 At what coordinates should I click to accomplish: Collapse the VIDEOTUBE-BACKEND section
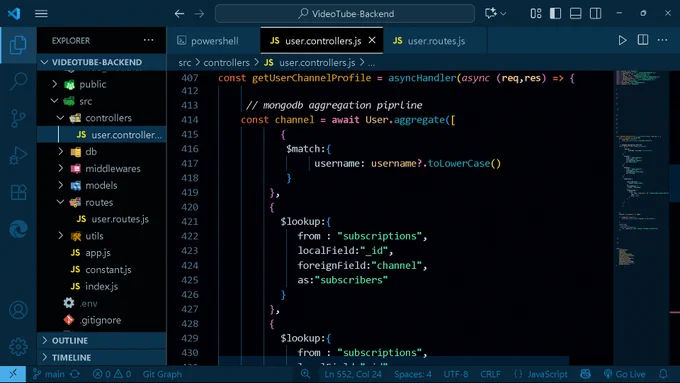[44, 62]
